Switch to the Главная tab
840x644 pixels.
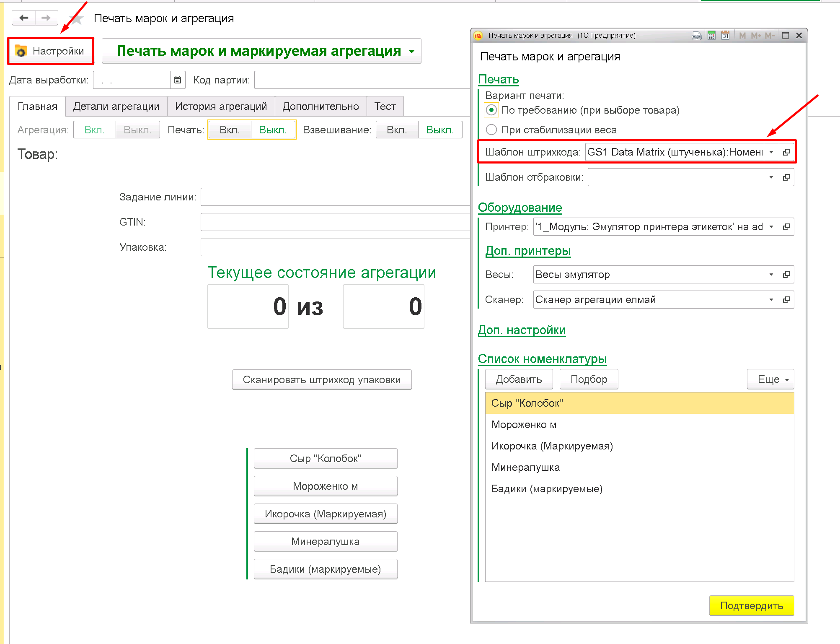pos(37,106)
